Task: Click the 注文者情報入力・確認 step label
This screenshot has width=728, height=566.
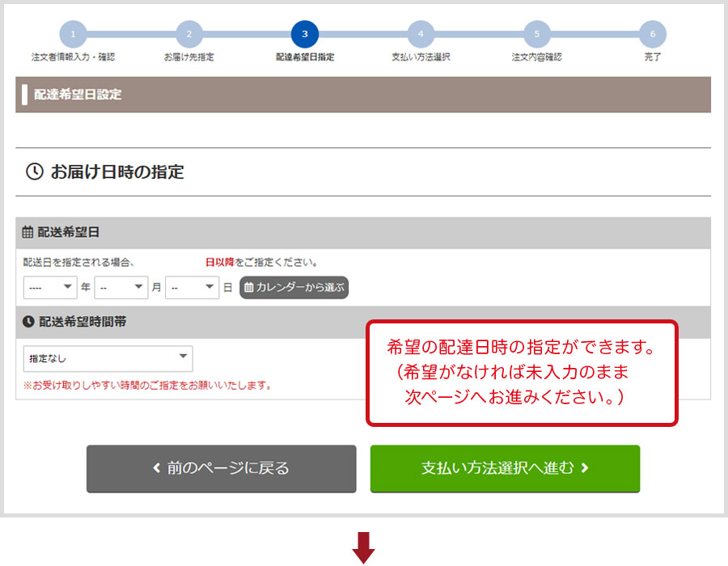Action: click(73, 57)
